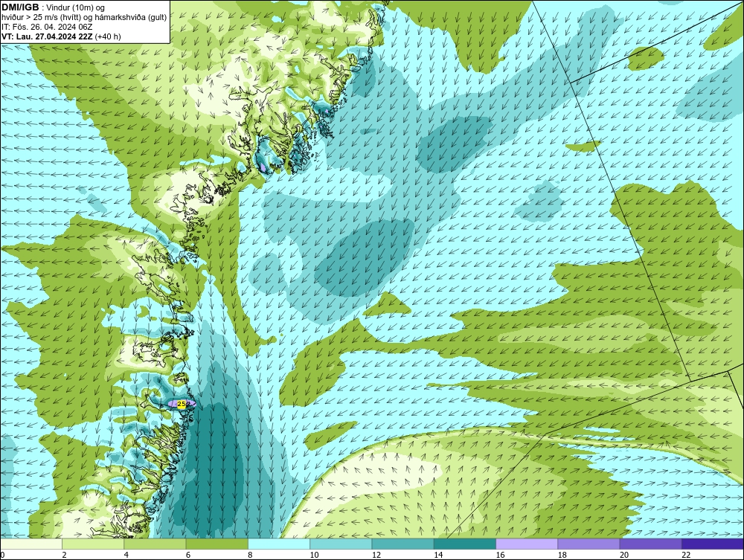Click the DMI/IGB title text

20,7
